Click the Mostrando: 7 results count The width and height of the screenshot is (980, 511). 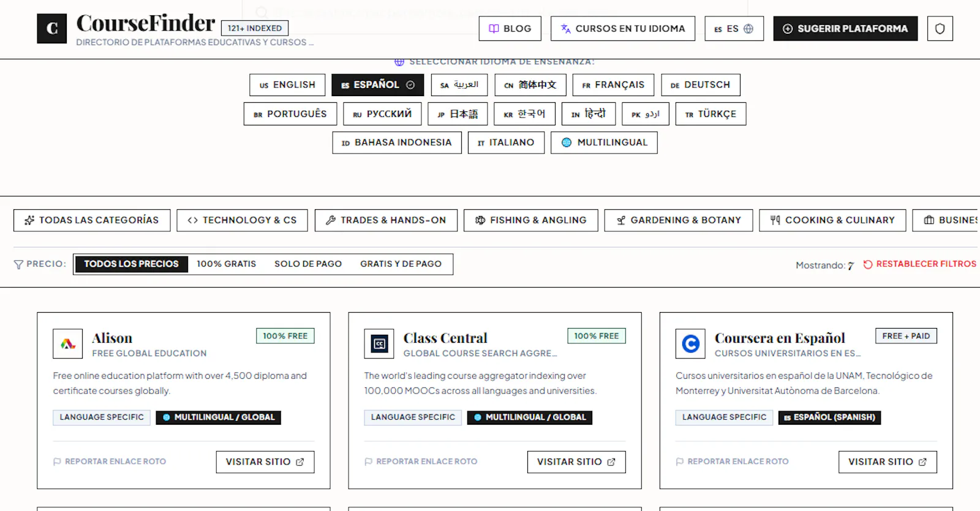click(824, 265)
